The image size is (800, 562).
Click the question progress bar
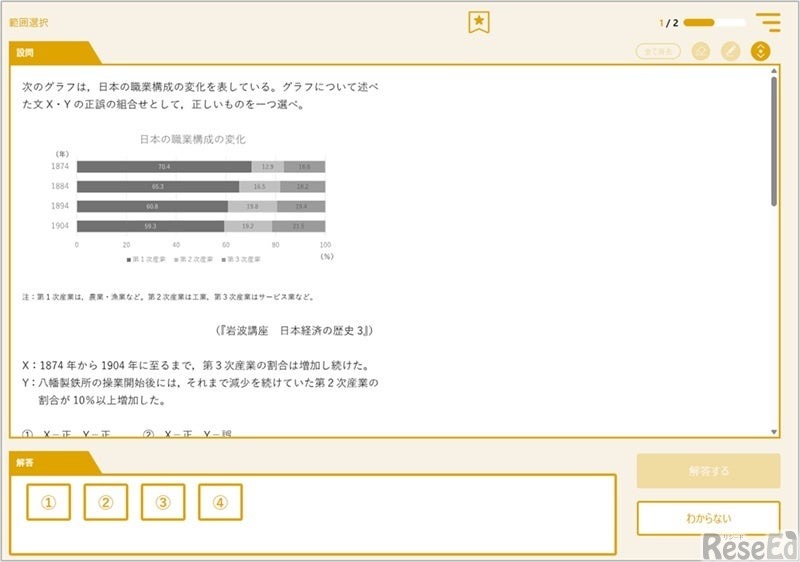pyautogui.click(x=714, y=22)
